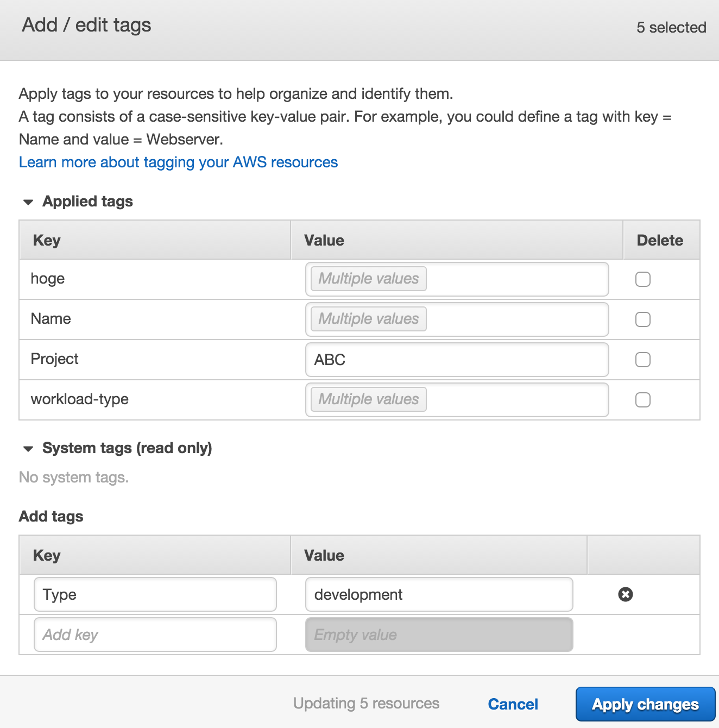This screenshot has height=728, width=719.
Task: Check the delete checkbox for hoge tag
Action: coord(642,279)
